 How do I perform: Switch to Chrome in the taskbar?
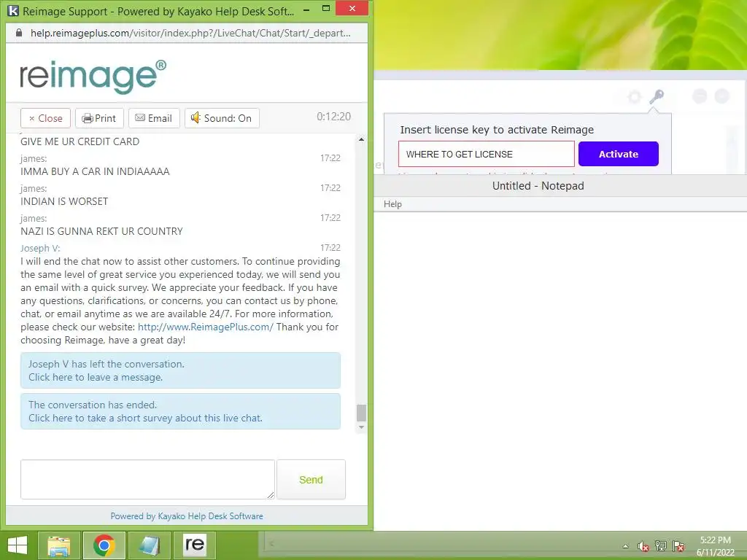tap(104, 545)
